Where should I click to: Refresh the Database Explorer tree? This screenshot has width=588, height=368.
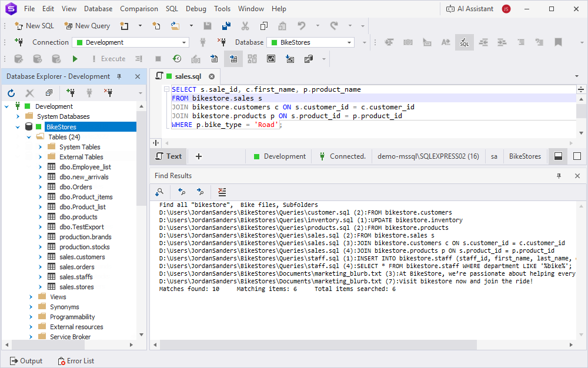[x=11, y=92]
